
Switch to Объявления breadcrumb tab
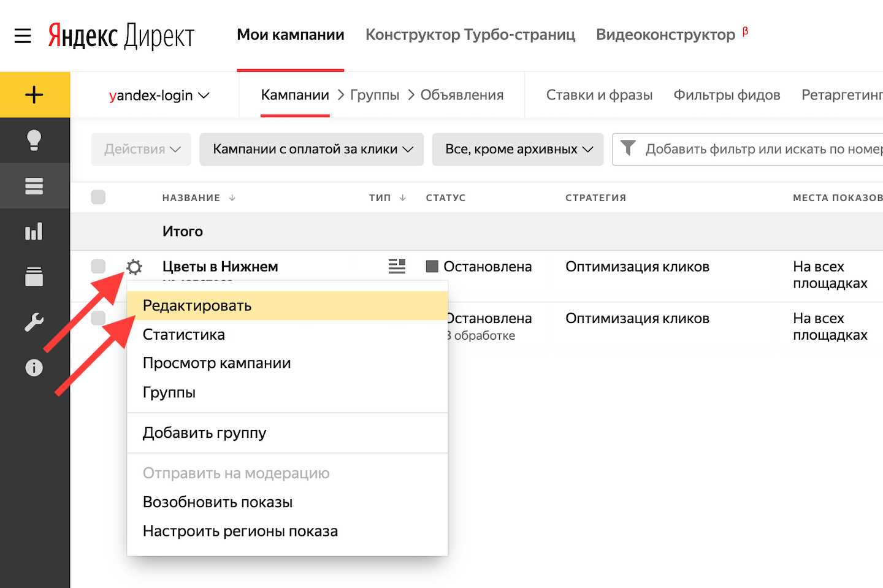462,95
